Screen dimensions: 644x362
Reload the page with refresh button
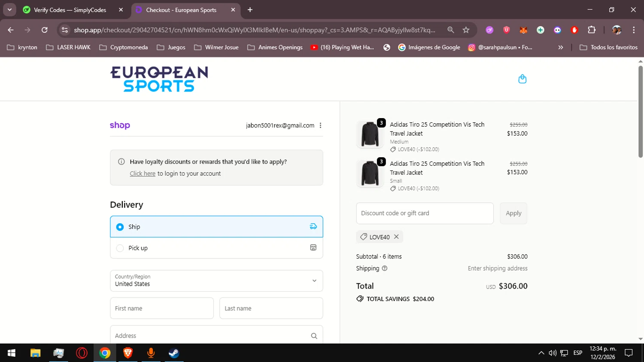click(45, 30)
